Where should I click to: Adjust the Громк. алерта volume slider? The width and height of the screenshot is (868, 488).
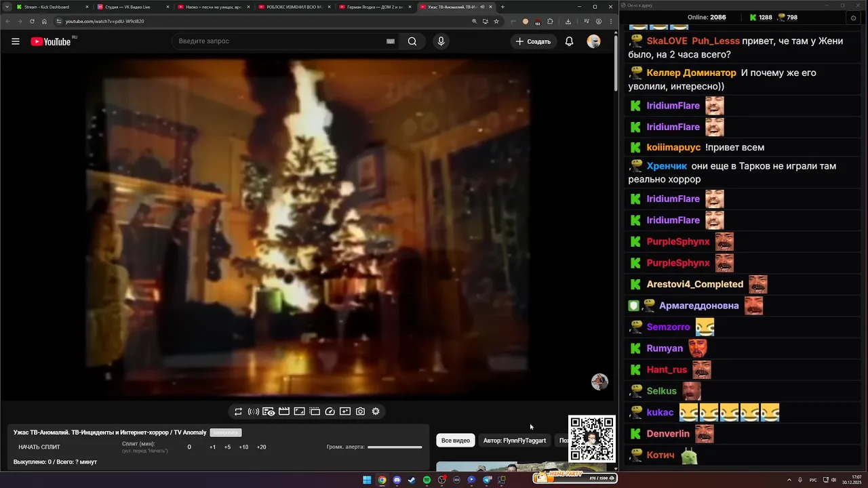(395, 447)
